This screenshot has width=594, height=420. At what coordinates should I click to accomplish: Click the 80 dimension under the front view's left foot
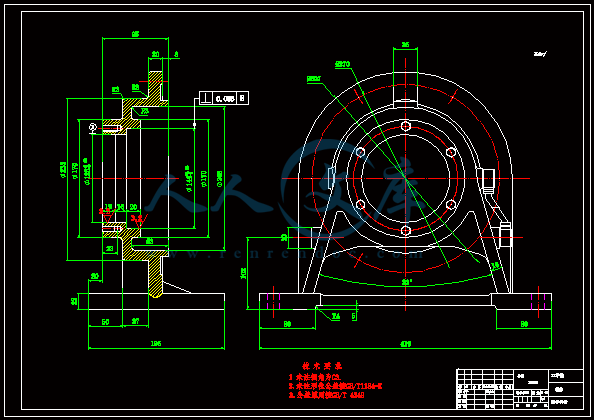pos(287,324)
